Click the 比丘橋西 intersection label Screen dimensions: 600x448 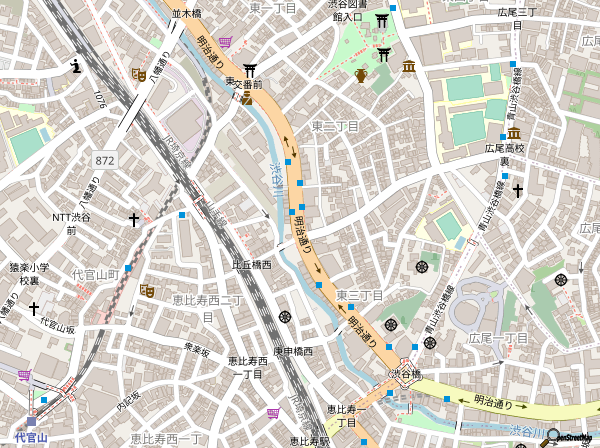pos(252,264)
